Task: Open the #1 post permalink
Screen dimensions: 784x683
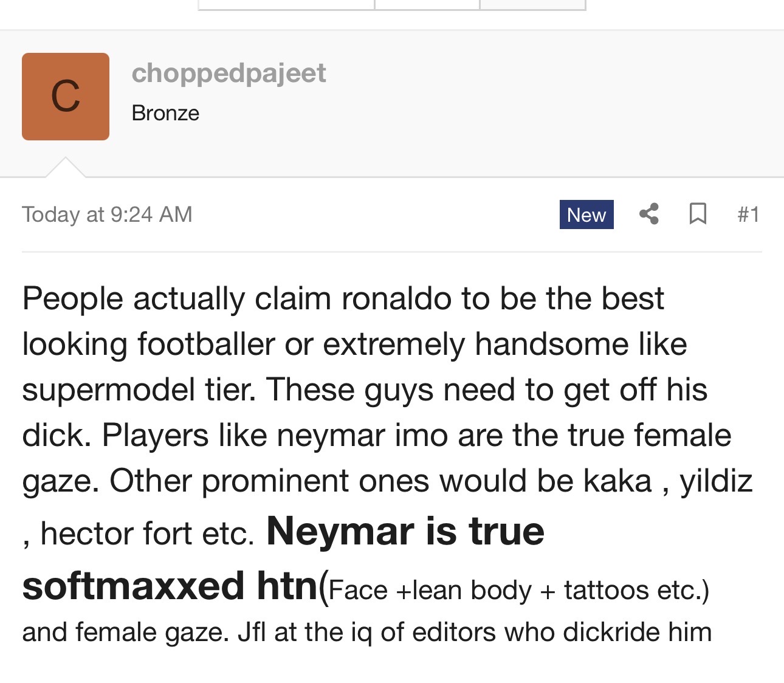Action: point(748,215)
